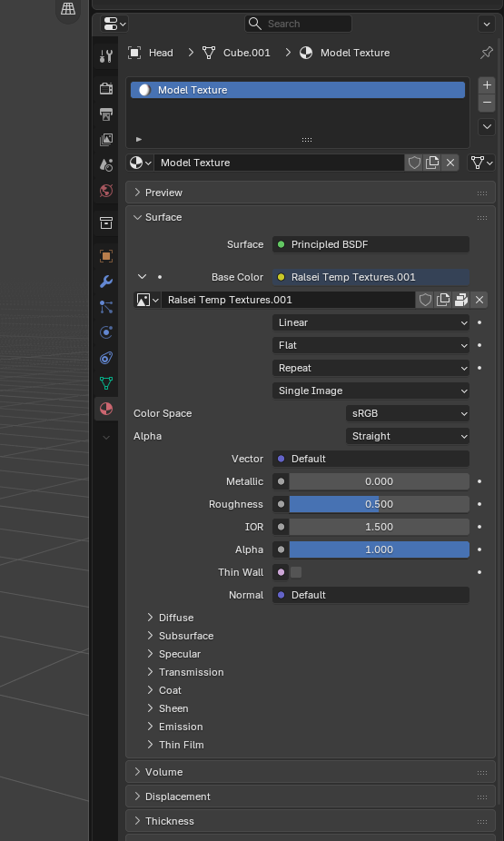
Task: Click the Vector Default input button
Action: [x=371, y=460]
